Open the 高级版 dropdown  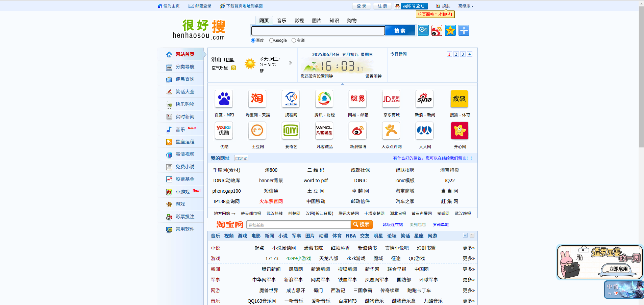pyautogui.click(x=466, y=6)
